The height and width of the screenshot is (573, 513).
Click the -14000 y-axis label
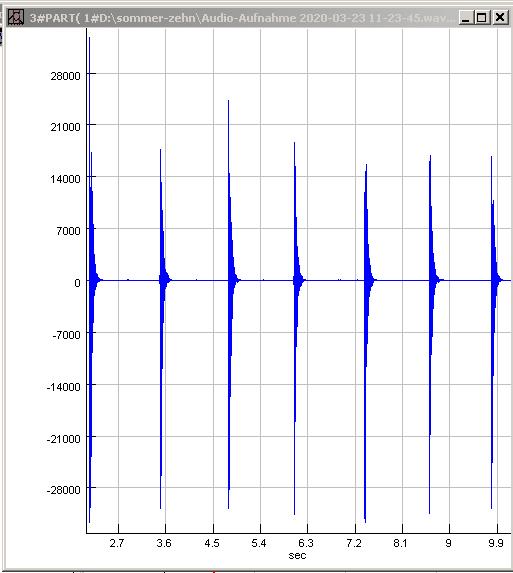[63, 387]
